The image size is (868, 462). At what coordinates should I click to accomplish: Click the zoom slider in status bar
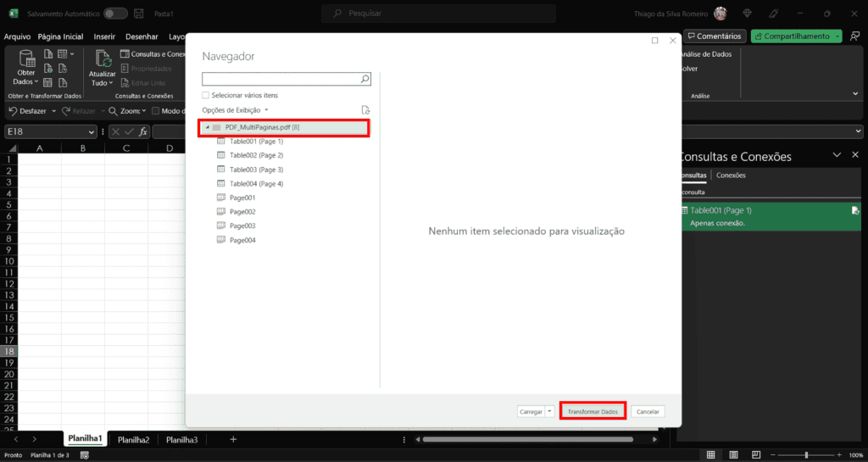click(805, 455)
